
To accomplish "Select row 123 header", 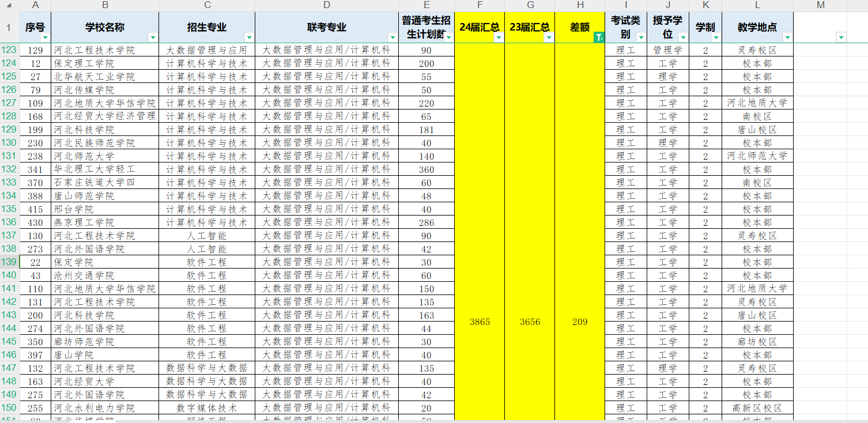I will [9, 50].
